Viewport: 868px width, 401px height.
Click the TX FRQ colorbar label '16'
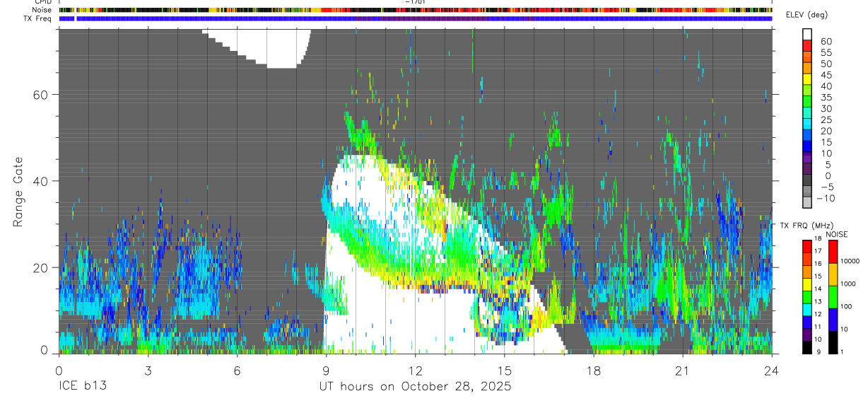click(819, 264)
